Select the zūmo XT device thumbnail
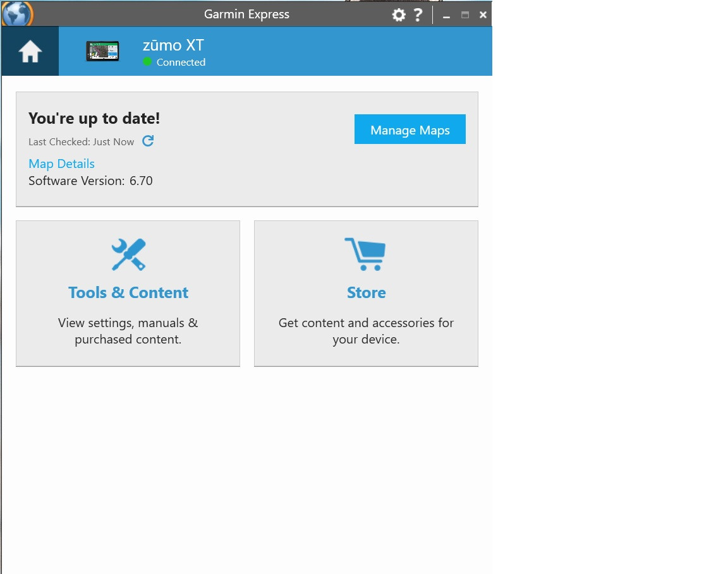Image resolution: width=728 pixels, height=574 pixels. point(102,51)
